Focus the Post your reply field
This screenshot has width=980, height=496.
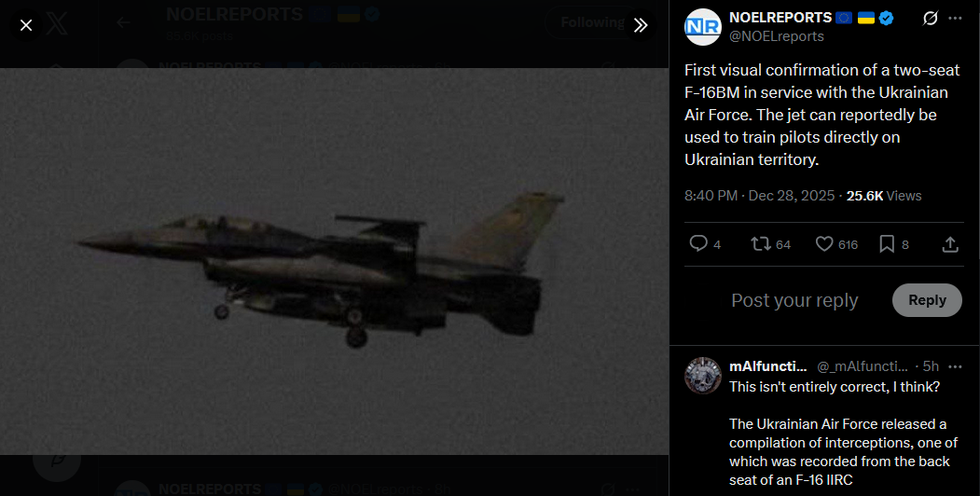794,300
